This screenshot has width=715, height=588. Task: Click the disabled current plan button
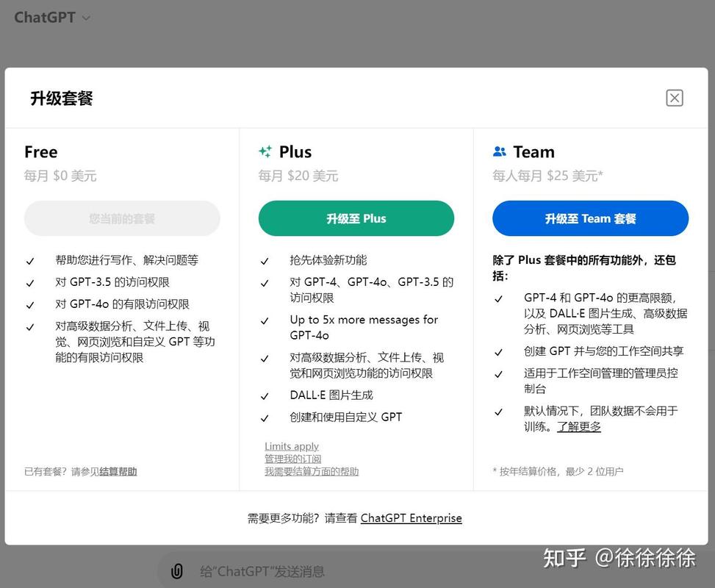122,218
